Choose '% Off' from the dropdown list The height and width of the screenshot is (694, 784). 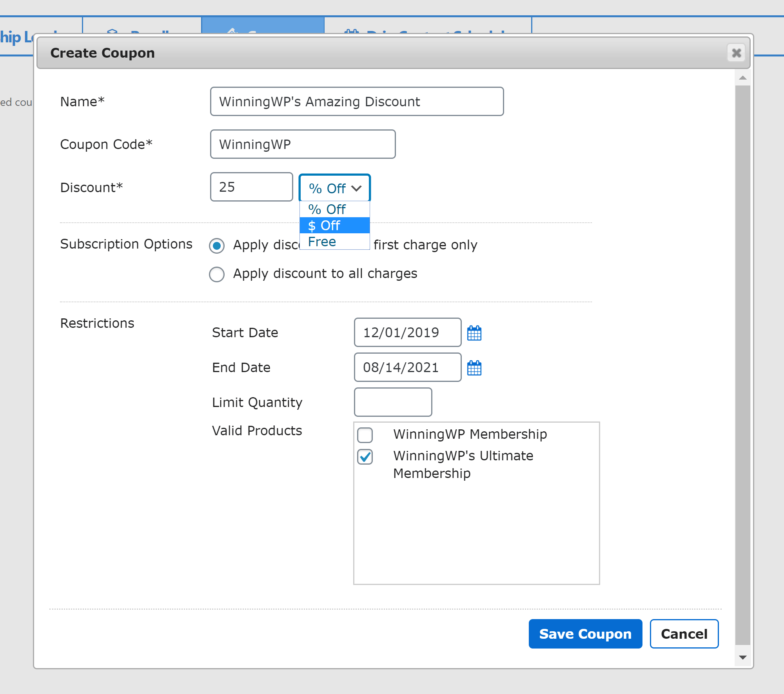click(335, 209)
